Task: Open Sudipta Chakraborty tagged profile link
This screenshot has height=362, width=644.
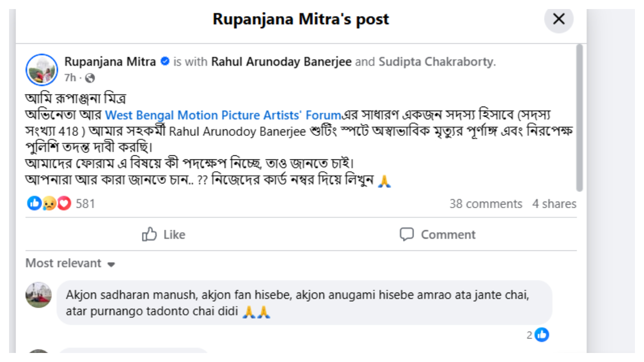Action: [x=436, y=62]
